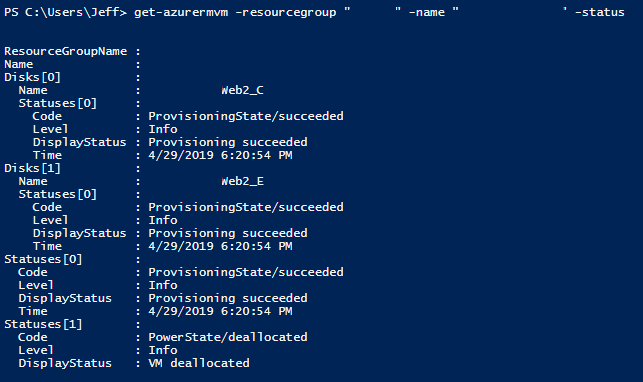Click the Web2_C disk name
The height and width of the screenshot is (382, 643).
pyautogui.click(x=242, y=91)
